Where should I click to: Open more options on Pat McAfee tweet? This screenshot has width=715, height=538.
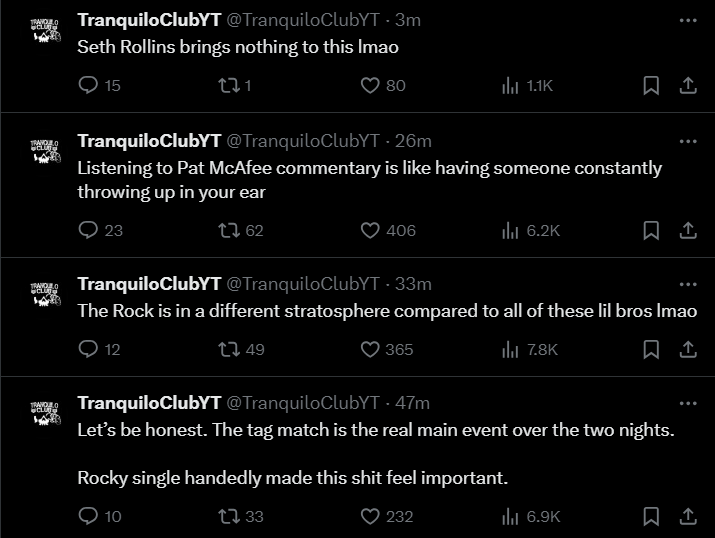click(x=687, y=141)
